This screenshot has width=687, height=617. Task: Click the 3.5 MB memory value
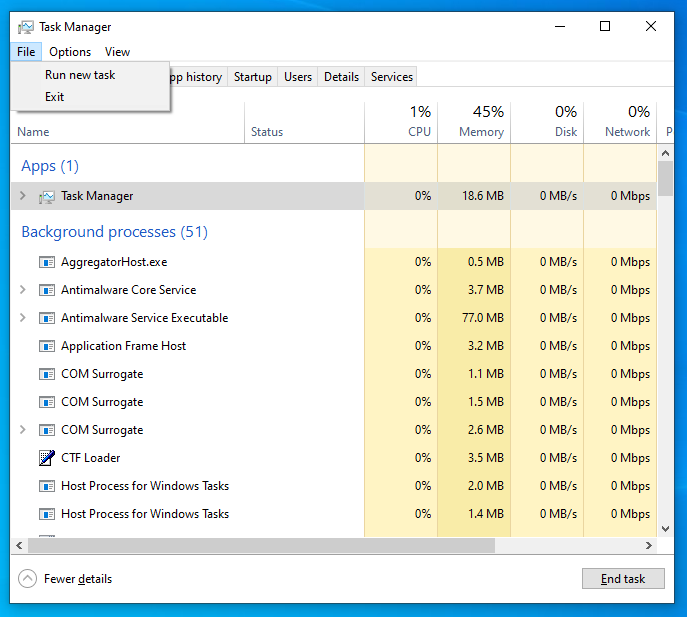pyautogui.click(x=485, y=457)
